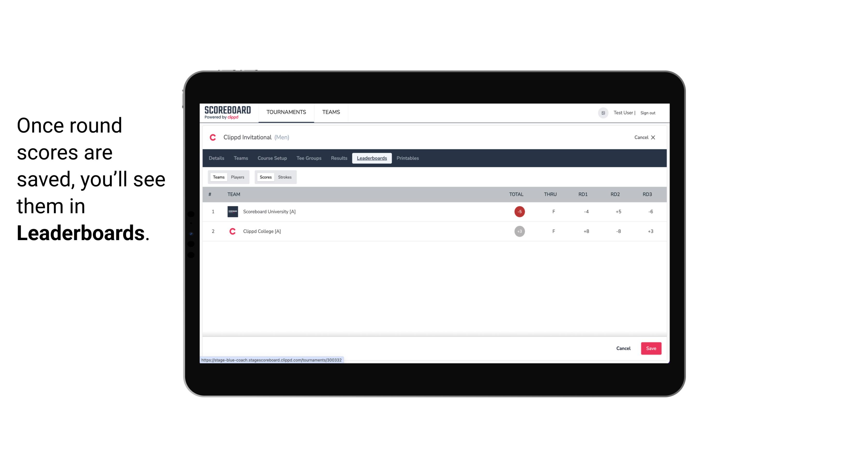Click the Cancel button bottom right
The image size is (868, 467).
coord(623,348)
